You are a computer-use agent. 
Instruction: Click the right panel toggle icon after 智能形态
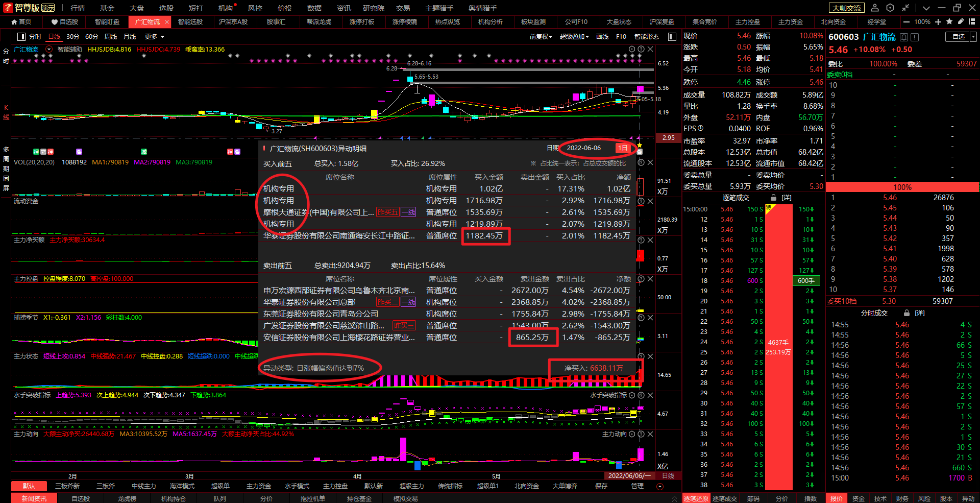[672, 37]
